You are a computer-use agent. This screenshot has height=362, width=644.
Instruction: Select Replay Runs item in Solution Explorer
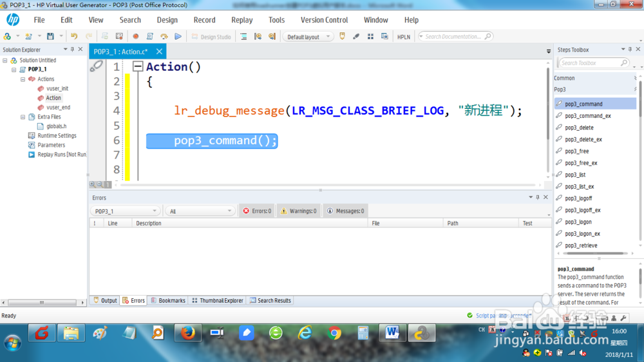click(x=62, y=155)
